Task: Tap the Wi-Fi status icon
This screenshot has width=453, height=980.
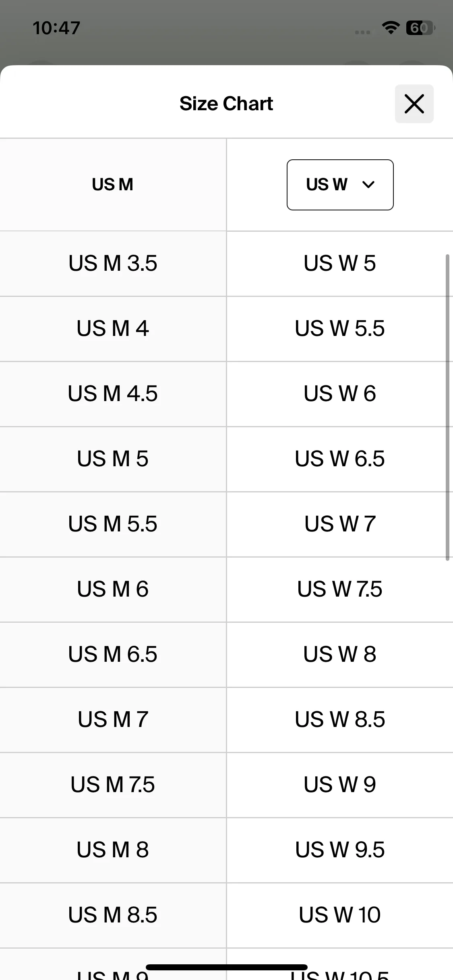Action: click(390, 28)
